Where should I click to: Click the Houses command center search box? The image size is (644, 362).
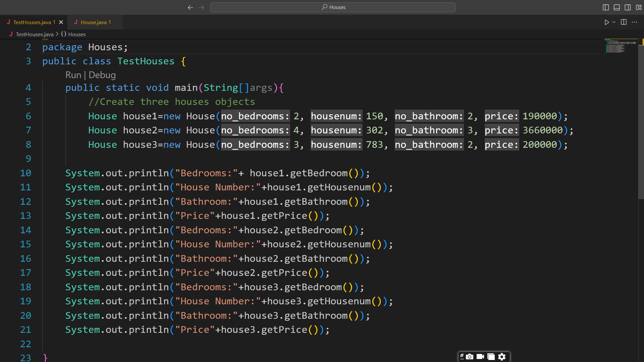(x=333, y=7)
